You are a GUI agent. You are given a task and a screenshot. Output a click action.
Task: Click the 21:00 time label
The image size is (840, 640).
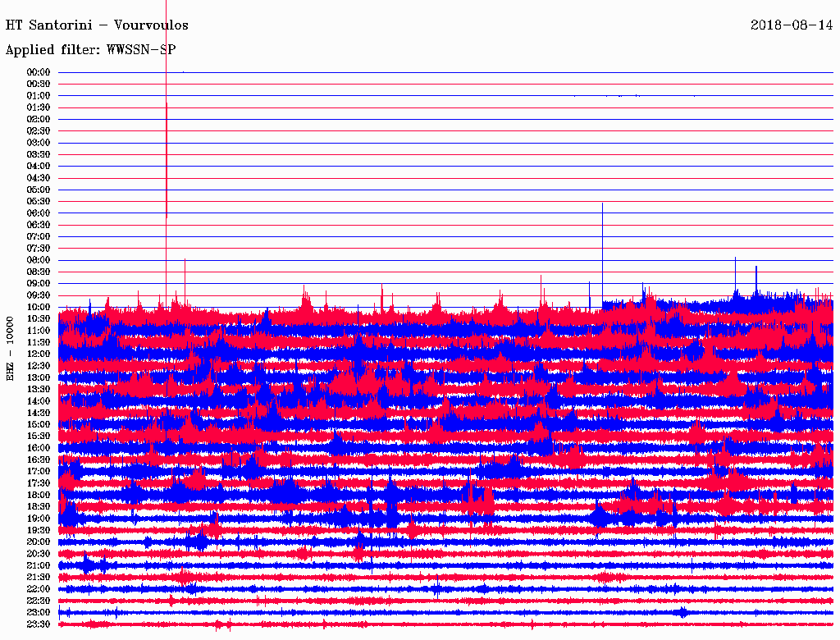pos(39,565)
